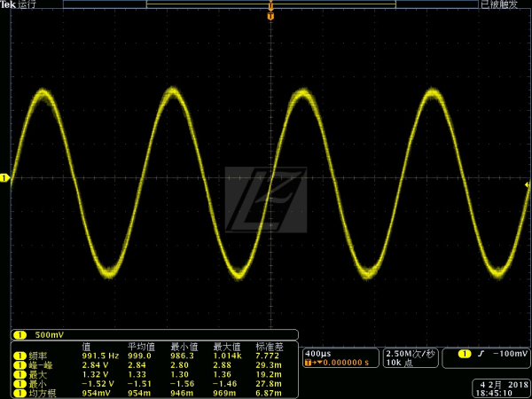Click the 1.014k maximum frequency value

(226, 356)
